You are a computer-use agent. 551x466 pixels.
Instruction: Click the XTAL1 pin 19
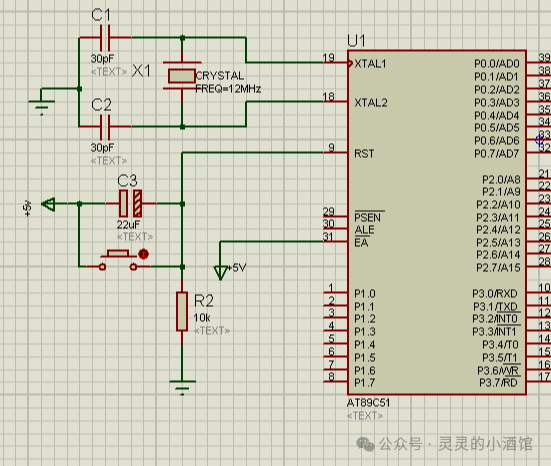(335, 63)
